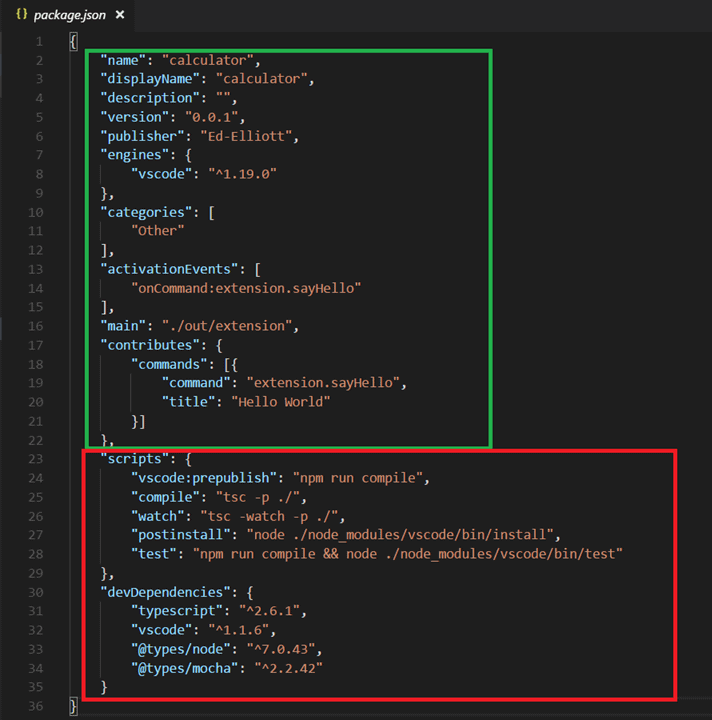Select the package.json editor tab
The height and width of the screenshot is (720, 712).
(x=67, y=15)
